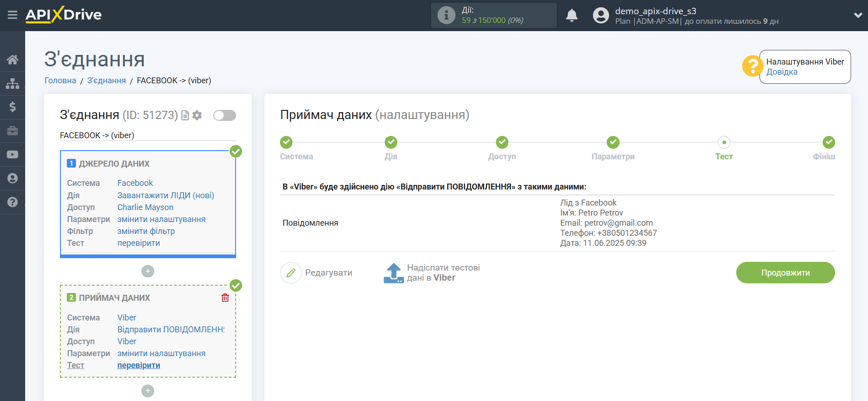868x401 pixels.
Task: Select the Тест wizard step
Action: [724, 142]
